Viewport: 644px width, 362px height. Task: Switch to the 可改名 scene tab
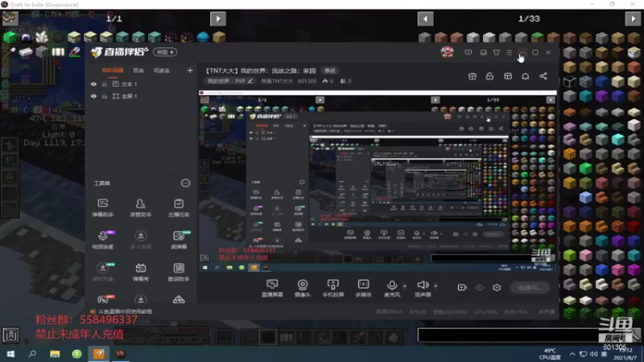pos(162,71)
